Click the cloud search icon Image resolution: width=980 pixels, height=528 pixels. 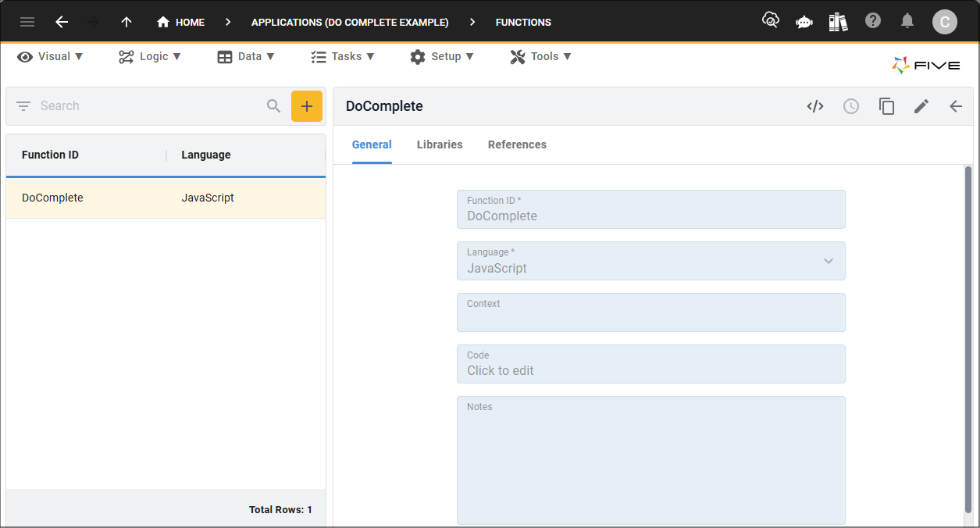(x=771, y=21)
